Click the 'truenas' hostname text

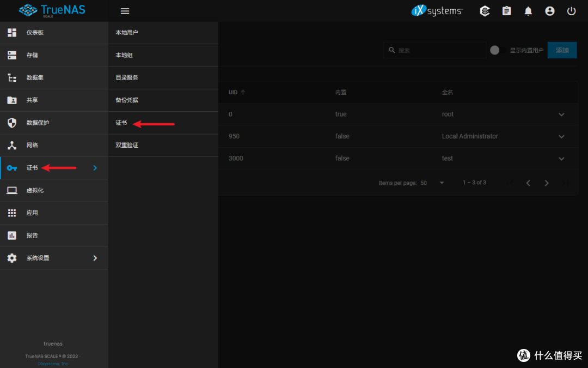53,343
